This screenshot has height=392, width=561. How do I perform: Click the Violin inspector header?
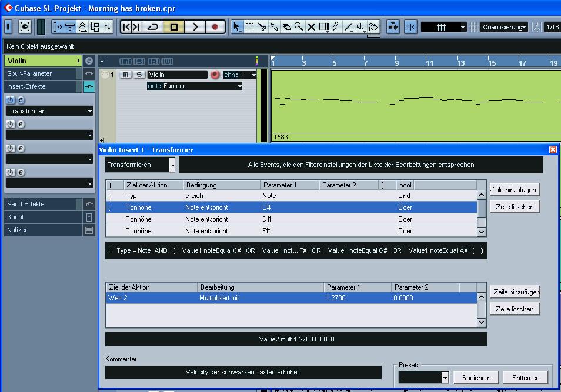pos(43,61)
